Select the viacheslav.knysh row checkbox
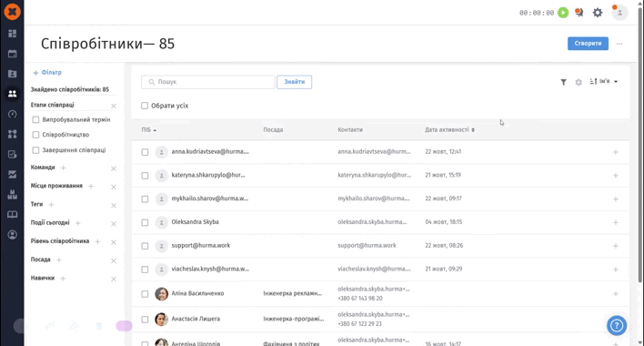Viewport: 644px width, 346px height. [x=145, y=270]
